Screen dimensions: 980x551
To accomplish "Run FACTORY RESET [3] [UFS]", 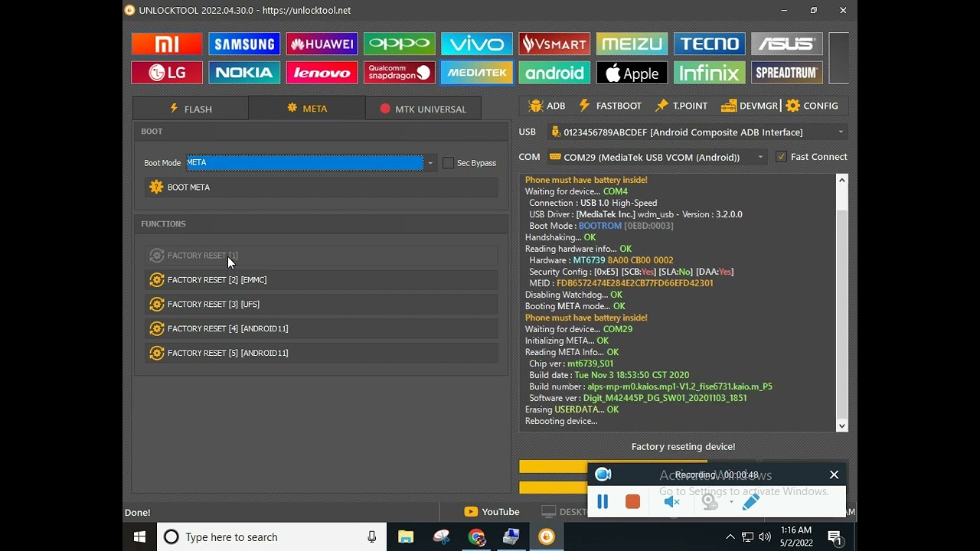I will tap(321, 305).
